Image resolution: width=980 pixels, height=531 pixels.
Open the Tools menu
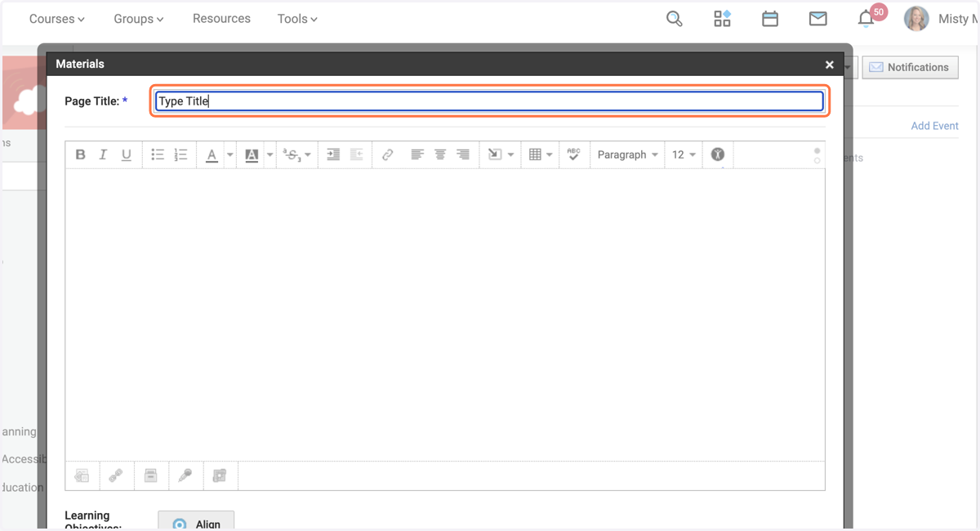point(297,19)
